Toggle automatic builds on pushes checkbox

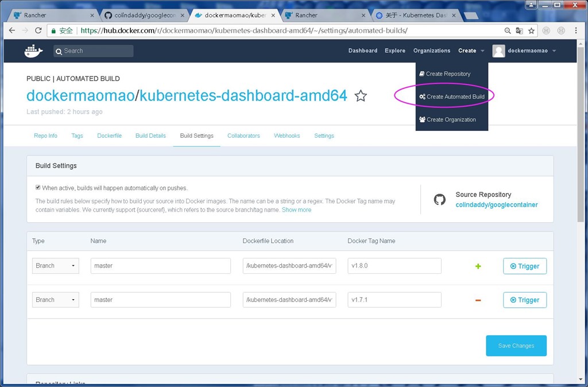tap(38, 188)
